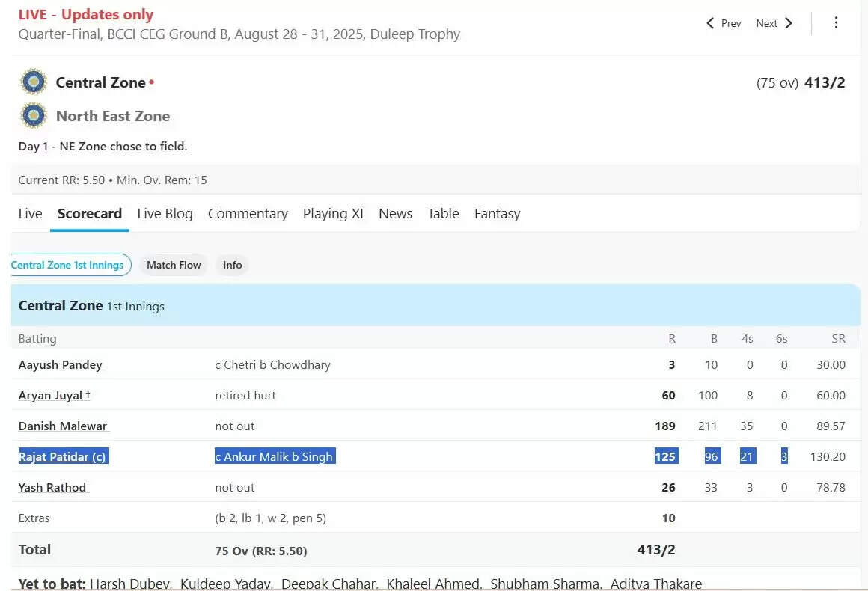Open the Live Blog tab
Viewport: 868px width, 591px height.
[165, 214]
